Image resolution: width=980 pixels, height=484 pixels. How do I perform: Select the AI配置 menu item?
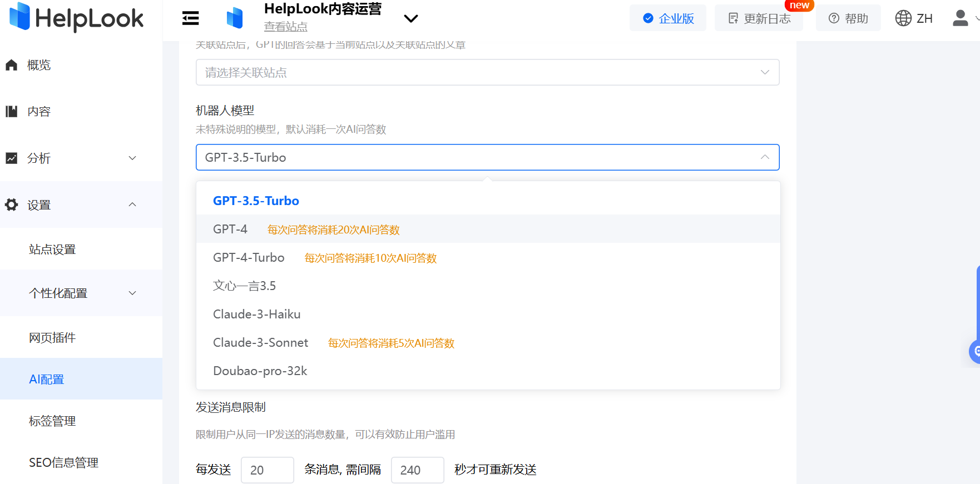[x=81, y=379]
